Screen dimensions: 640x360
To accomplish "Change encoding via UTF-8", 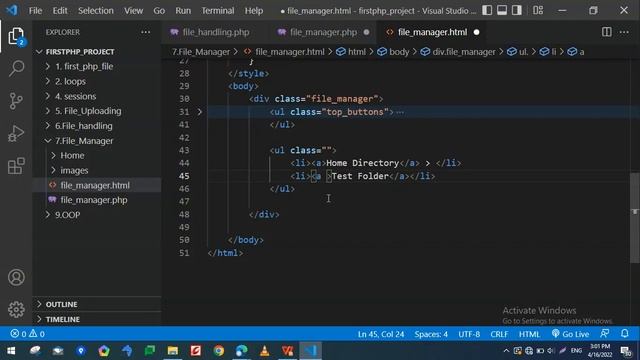I will coord(469,334).
